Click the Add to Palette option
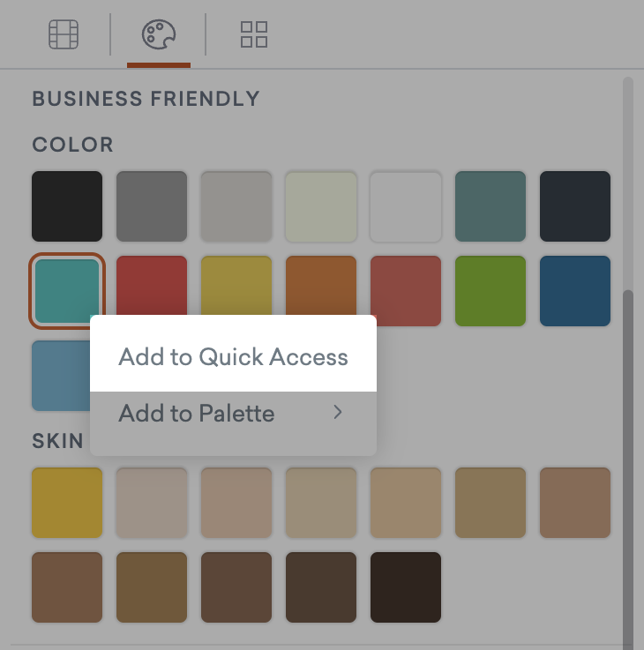This screenshot has height=650, width=644. click(x=197, y=413)
